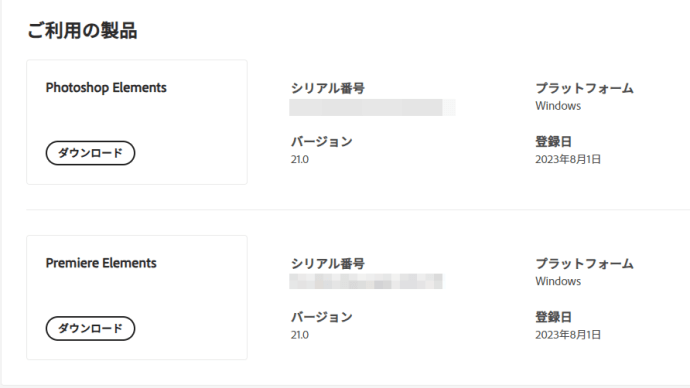Image resolution: width=690 pixels, height=388 pixels.
Task: Click Premiere Elements プラットフォーム label
Action: click(x=584, y=264)
